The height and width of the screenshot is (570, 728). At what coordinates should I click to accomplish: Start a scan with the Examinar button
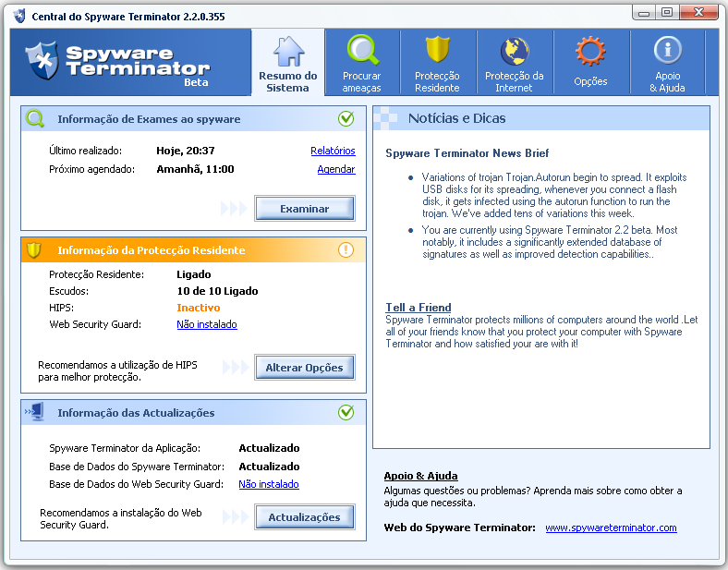coord(305,209)
